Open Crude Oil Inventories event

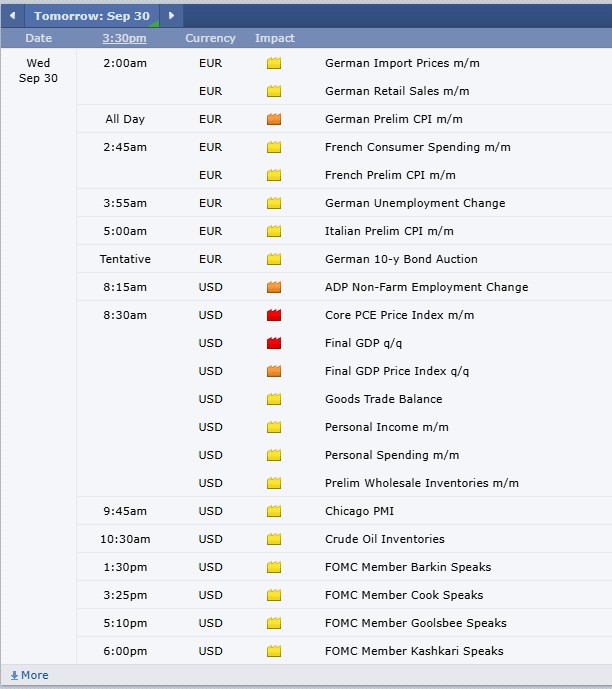point(385,539)
